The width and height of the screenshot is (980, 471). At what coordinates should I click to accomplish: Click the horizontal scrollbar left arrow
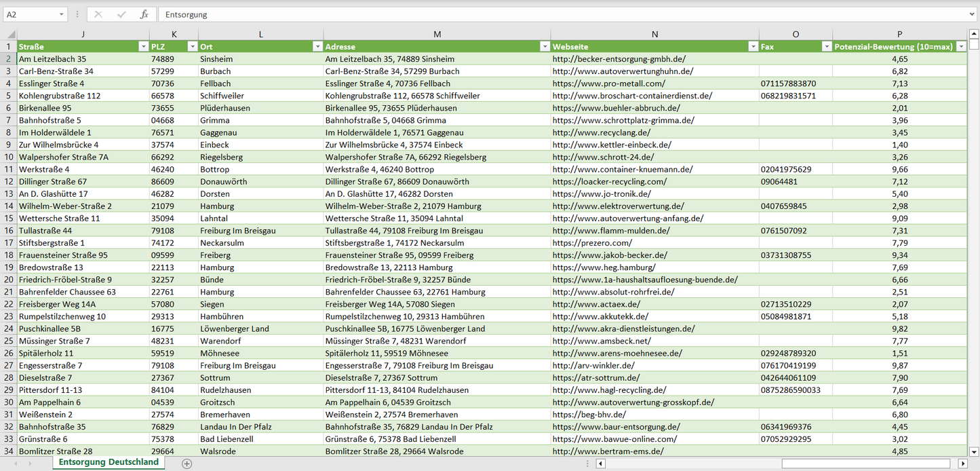[600, 464]
